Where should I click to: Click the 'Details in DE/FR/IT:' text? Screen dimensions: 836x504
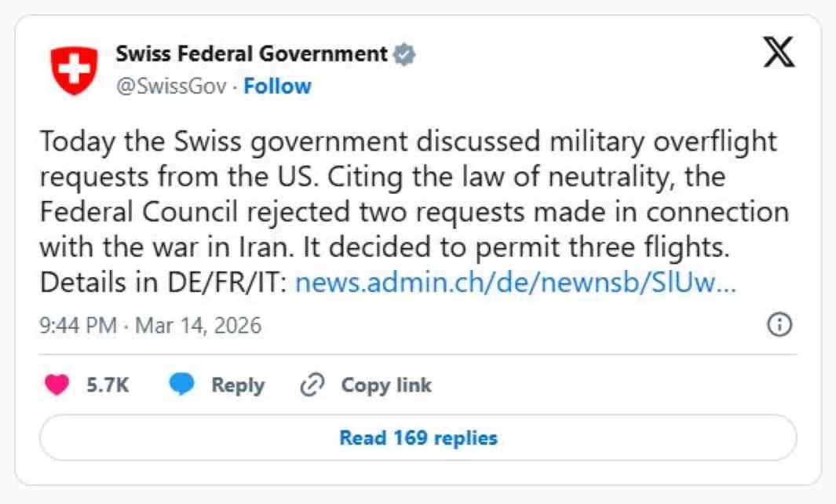point(163,283)
